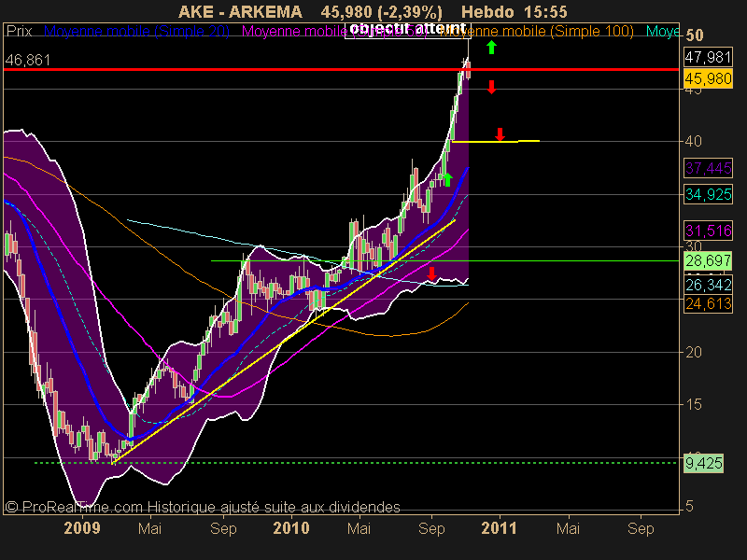Click the orange 24,613 value tag

click(x=708, y=303)
